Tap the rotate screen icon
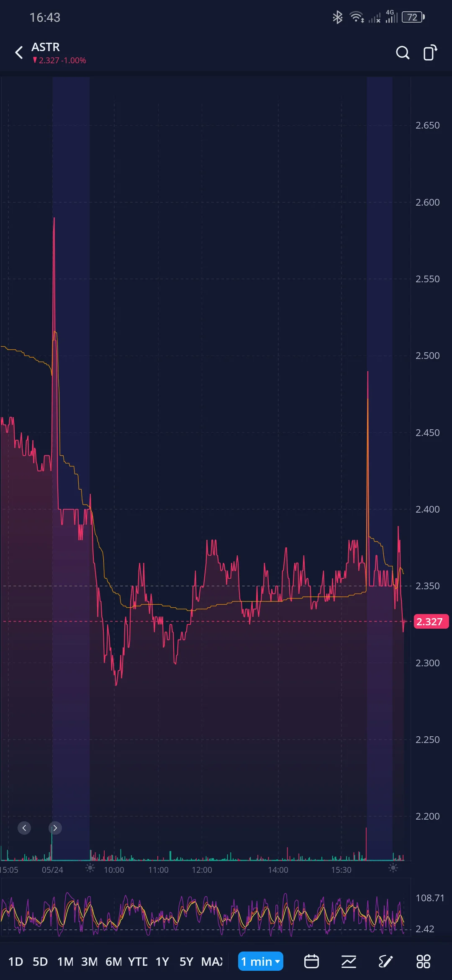452x980 pixels. (430, 53)
